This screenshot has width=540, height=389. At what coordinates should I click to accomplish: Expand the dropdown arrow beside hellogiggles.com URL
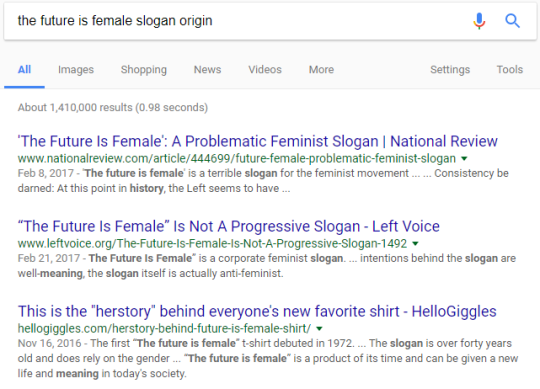point(319,329)
